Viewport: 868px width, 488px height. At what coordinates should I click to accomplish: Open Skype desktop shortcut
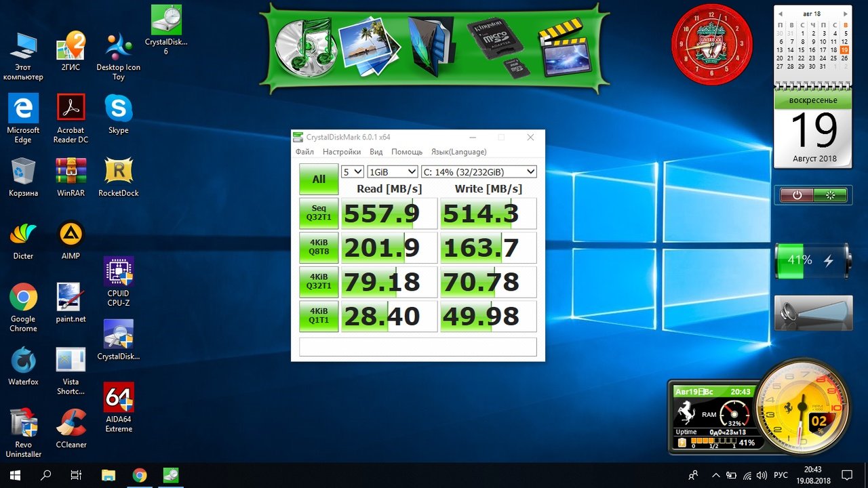119,114
